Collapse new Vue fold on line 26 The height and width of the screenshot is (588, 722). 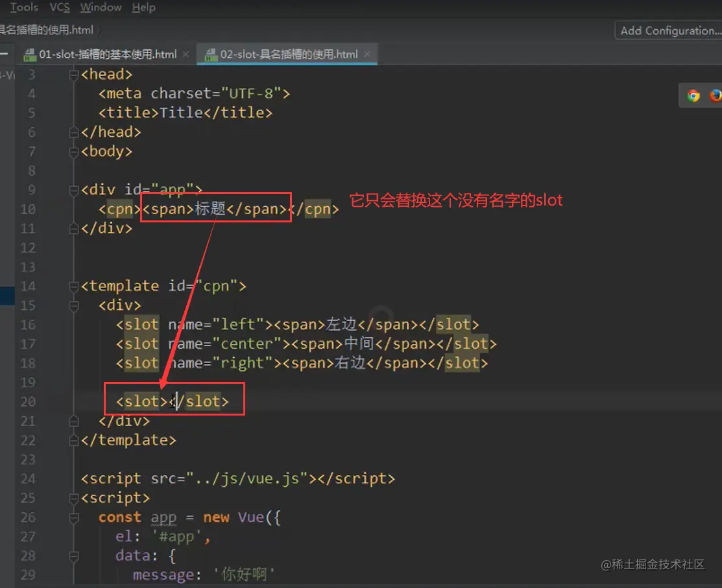pos(74,518)
